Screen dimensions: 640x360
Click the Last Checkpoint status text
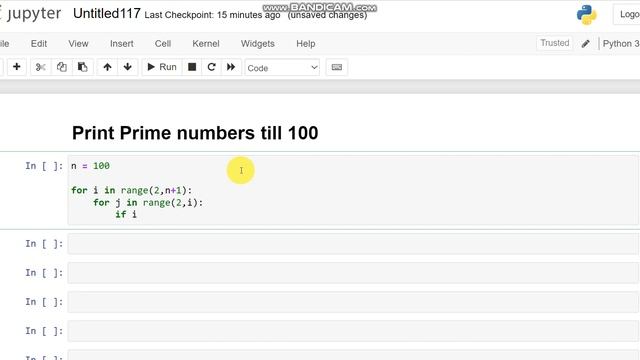click(x=212, y=15)
